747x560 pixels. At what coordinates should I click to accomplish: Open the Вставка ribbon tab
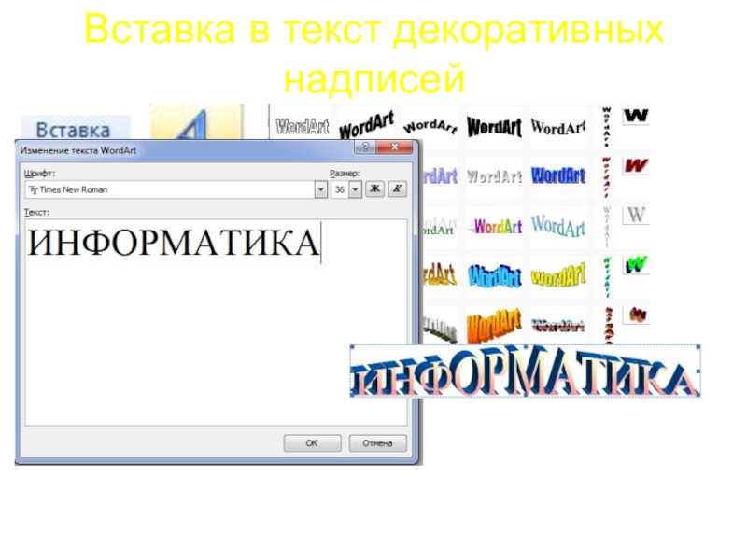tap(74, 130)
